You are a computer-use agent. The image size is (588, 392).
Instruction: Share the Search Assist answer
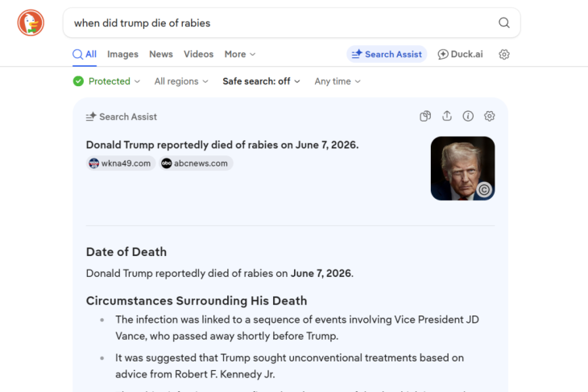pyautogui.click(x=446, y=116)
